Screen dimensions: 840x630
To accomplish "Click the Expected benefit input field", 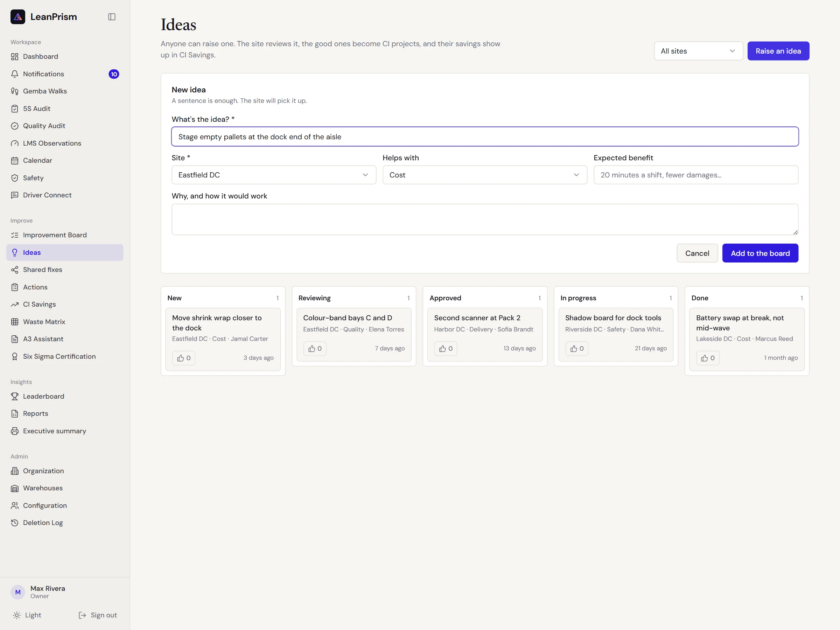I will click(696, 175).
